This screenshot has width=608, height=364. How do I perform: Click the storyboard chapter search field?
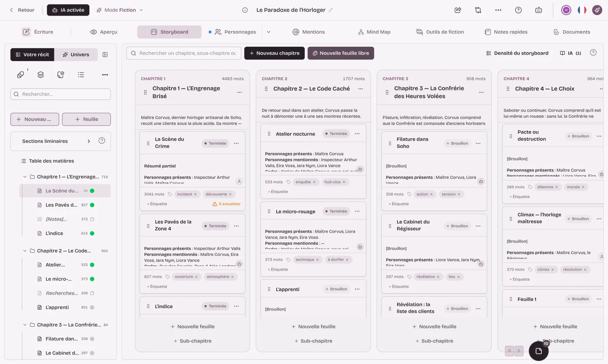(184, 53)
